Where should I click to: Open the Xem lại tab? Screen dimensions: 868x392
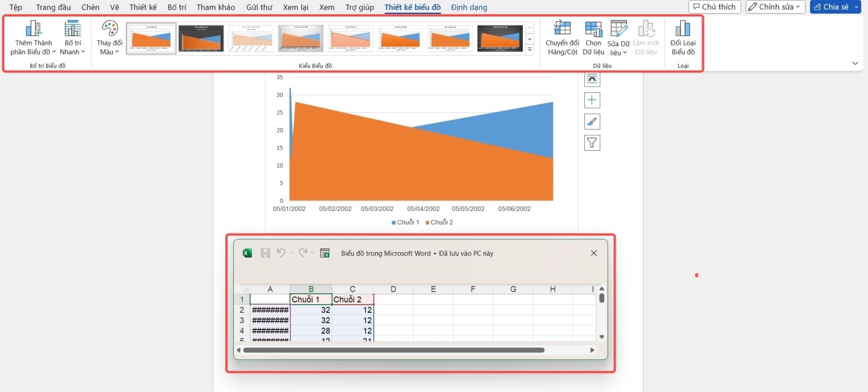pyautogui.click(x=296, y=7)
